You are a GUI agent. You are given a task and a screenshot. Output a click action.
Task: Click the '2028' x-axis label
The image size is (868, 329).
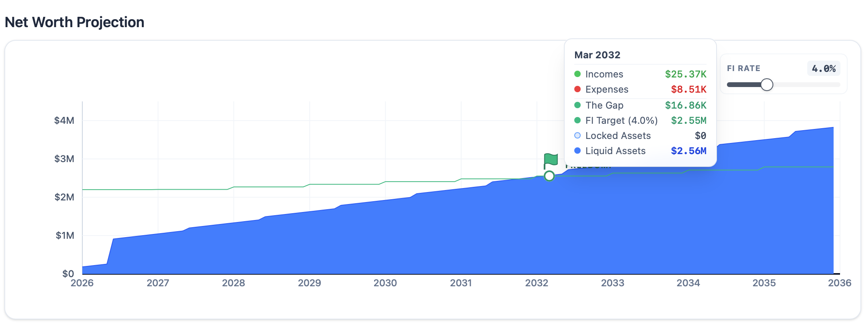click(234, 283)
